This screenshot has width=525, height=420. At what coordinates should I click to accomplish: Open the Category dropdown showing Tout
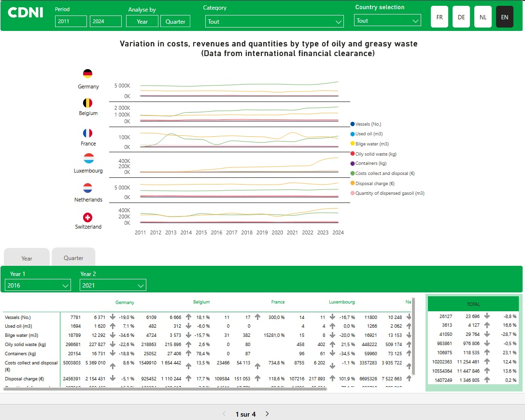click(274, 21)
